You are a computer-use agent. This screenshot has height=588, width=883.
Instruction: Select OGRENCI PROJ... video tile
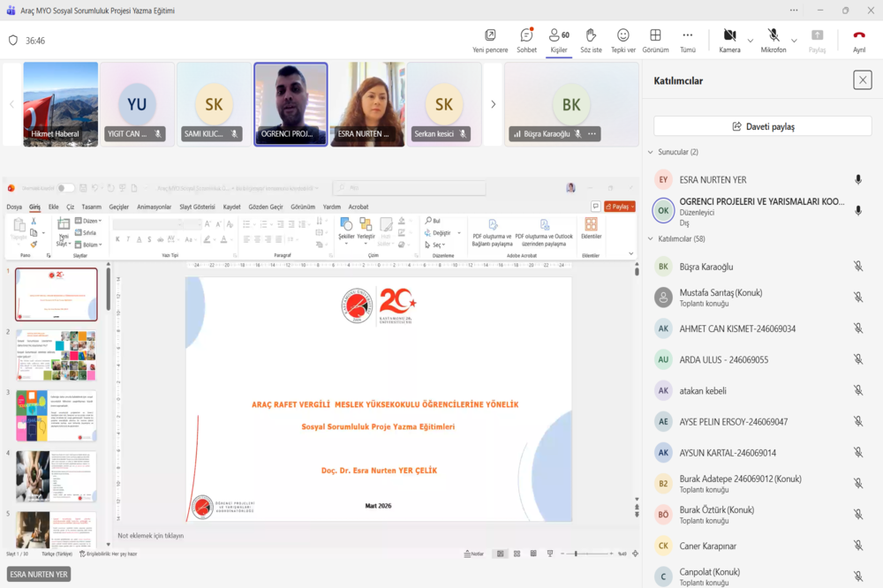click(x=291, y=104)
